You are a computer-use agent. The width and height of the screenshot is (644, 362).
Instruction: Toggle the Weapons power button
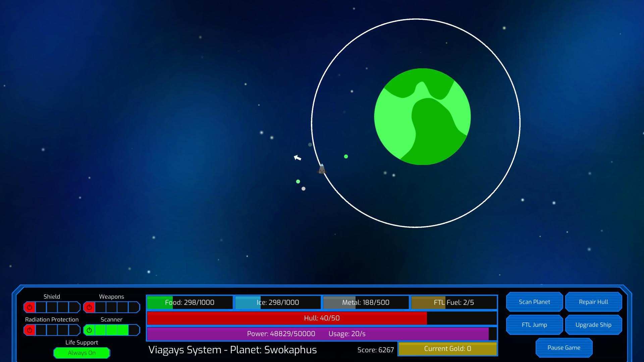(x=89, y=307)
